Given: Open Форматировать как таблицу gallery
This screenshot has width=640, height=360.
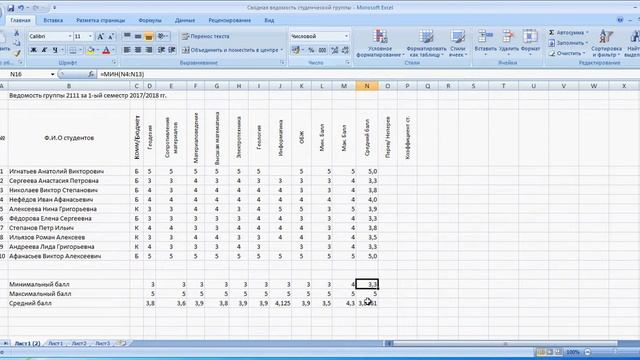Looking at the screenshot, I should [426, 43].
